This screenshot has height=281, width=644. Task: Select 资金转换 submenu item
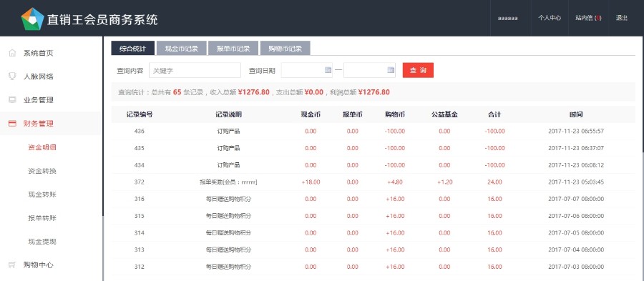click(42, 171)
